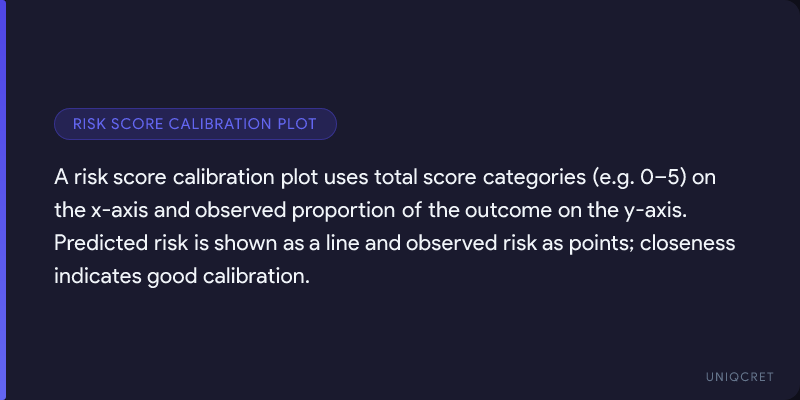Click the phrase "good calibration."
Screen dimensions: 800x400
click(x=228, y=277)
